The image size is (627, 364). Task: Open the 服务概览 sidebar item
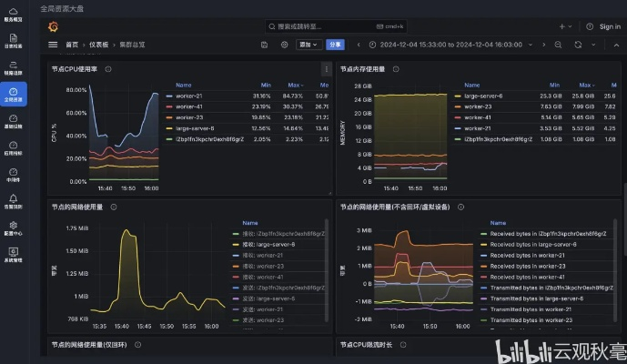pyautogui.click(x=14, y=14)
